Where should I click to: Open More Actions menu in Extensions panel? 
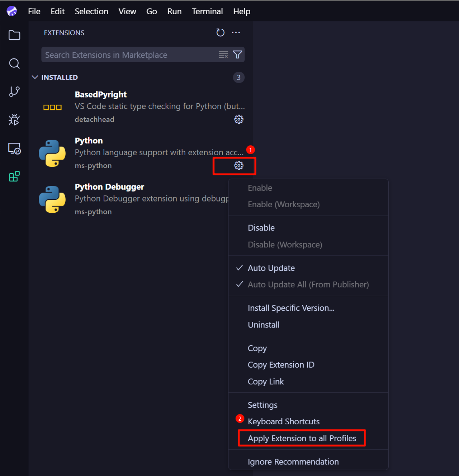(x=236, y=32)
